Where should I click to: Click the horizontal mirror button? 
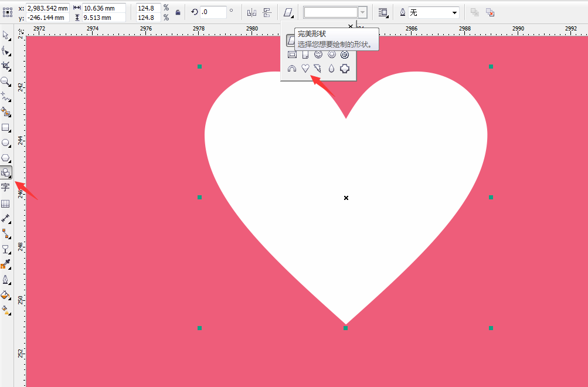(x=251, y=13)
